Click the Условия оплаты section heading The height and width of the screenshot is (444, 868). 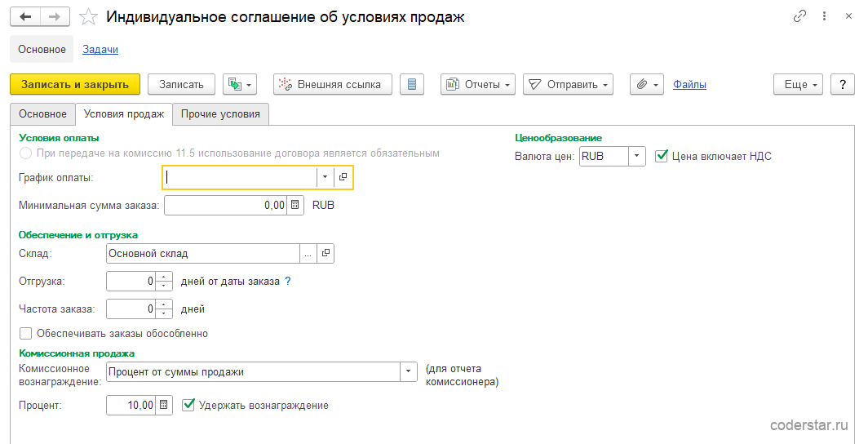(59, 138)
